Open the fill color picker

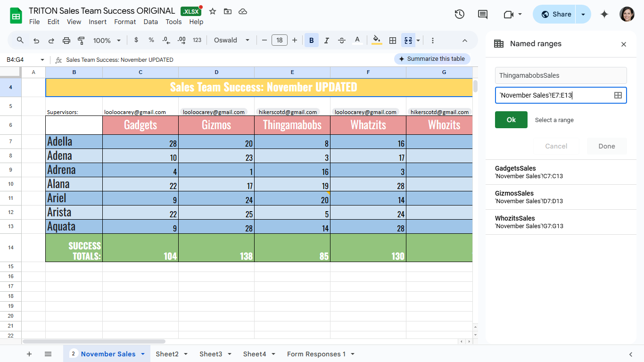click(377, 41)
